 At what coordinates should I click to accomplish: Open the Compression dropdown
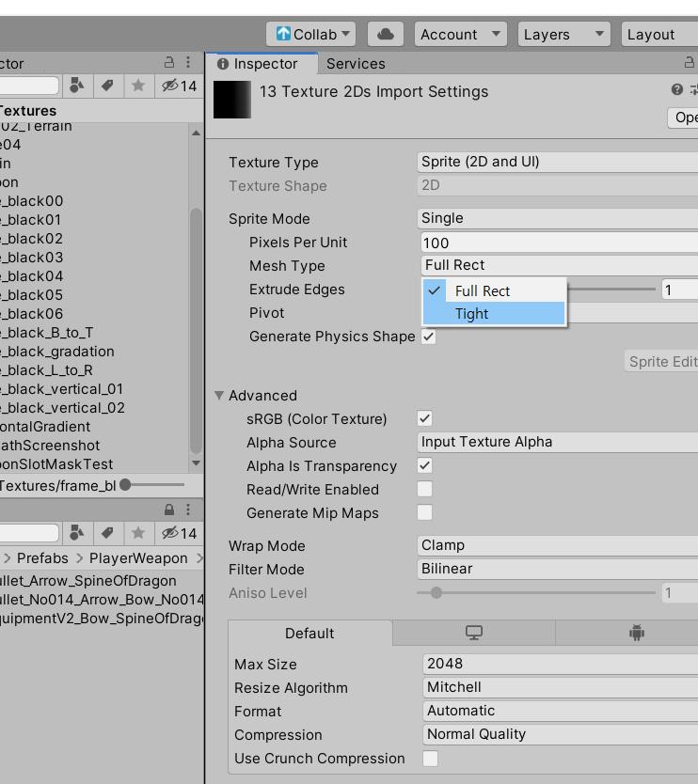click(560, 734)
